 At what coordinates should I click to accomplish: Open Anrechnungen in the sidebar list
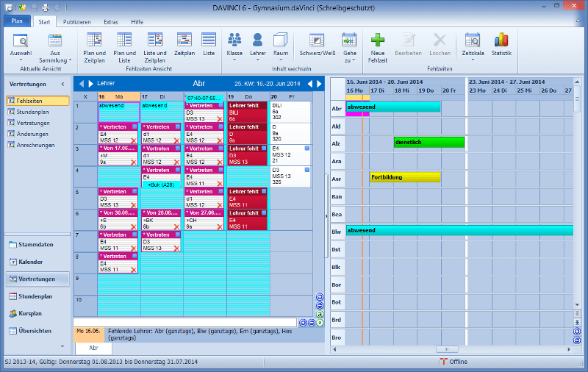pyautogui.click(x=35, y=145)
